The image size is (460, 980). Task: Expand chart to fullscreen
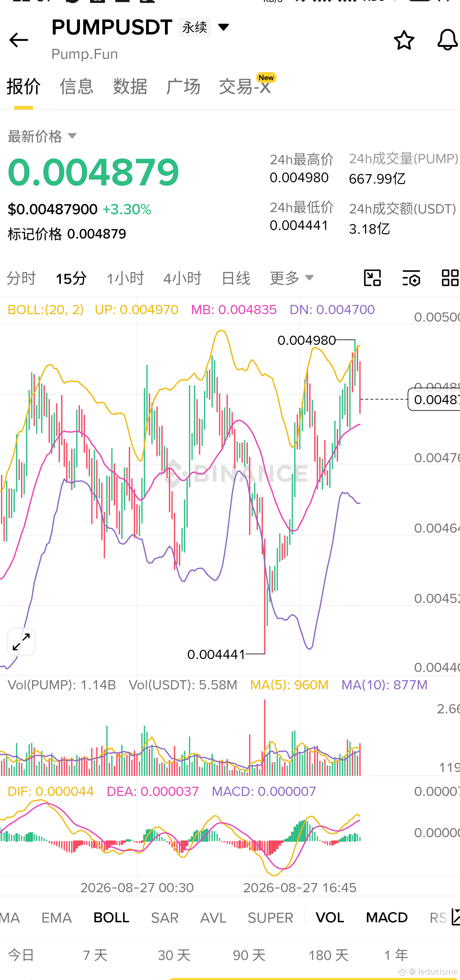(21, 642)
